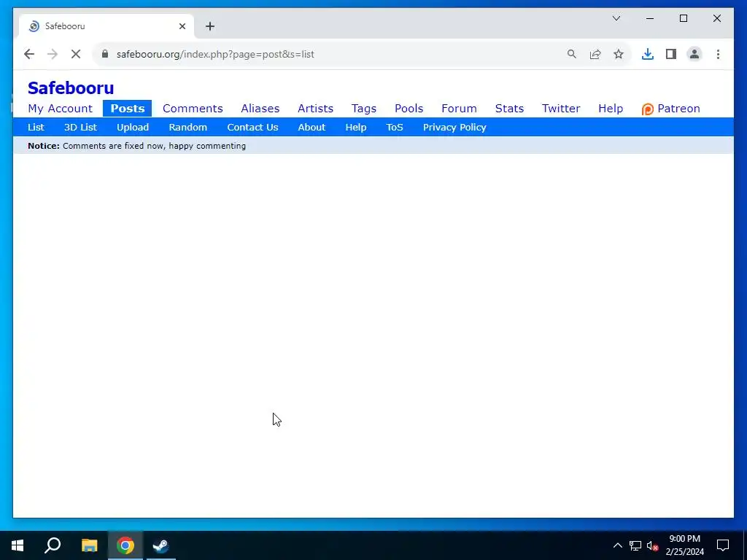View the Stats page
This screenshot has height=560, width=747.
pyautogui.click(x=509, y=109)
